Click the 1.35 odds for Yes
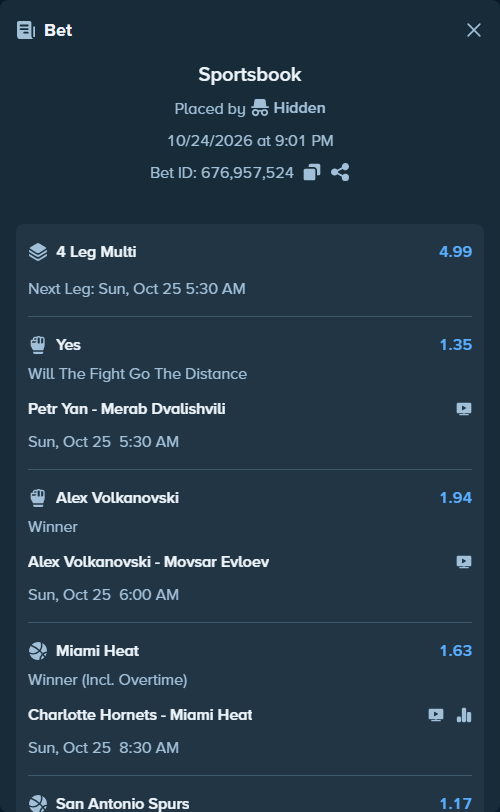This screenshot has height=812, width=500. coord(455,345)
